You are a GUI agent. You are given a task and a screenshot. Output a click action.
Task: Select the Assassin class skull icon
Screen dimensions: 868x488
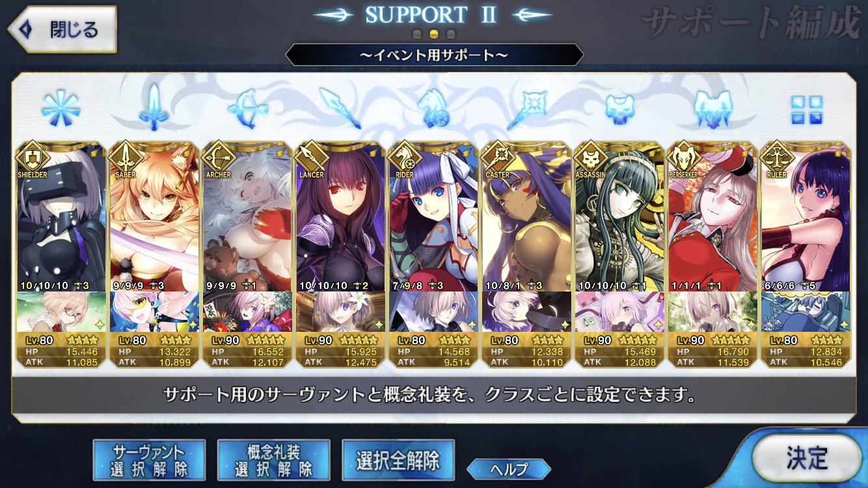pyautogui.click(x=619, y=109)
